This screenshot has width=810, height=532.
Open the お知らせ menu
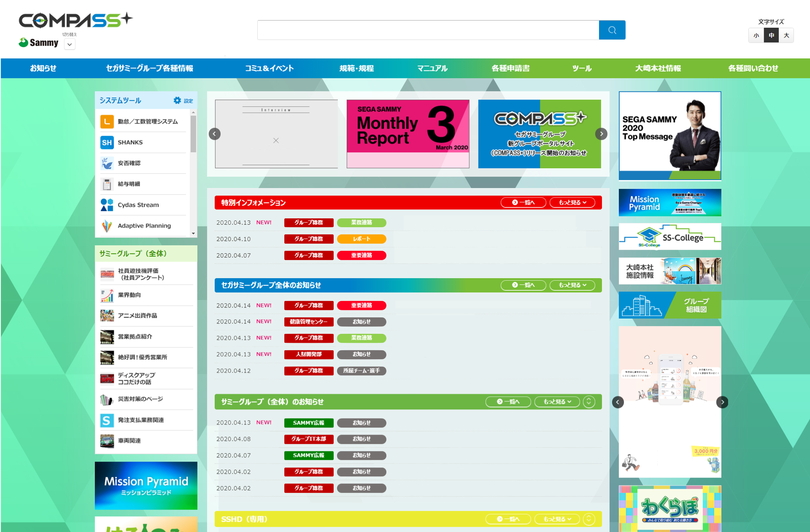pos(43,68)
